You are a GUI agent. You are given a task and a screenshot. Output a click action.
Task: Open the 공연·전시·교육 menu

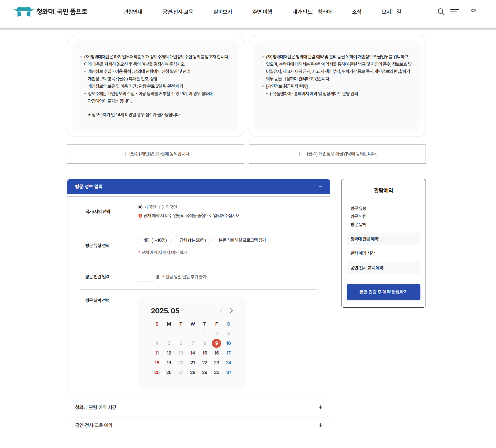point(178,12)
